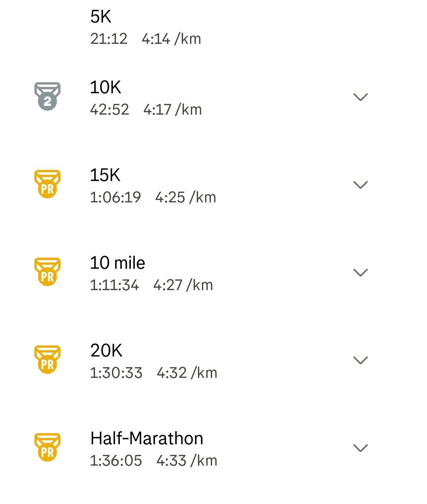
Task: Tap the 5K time of 21:12
Action: point(109,39)
